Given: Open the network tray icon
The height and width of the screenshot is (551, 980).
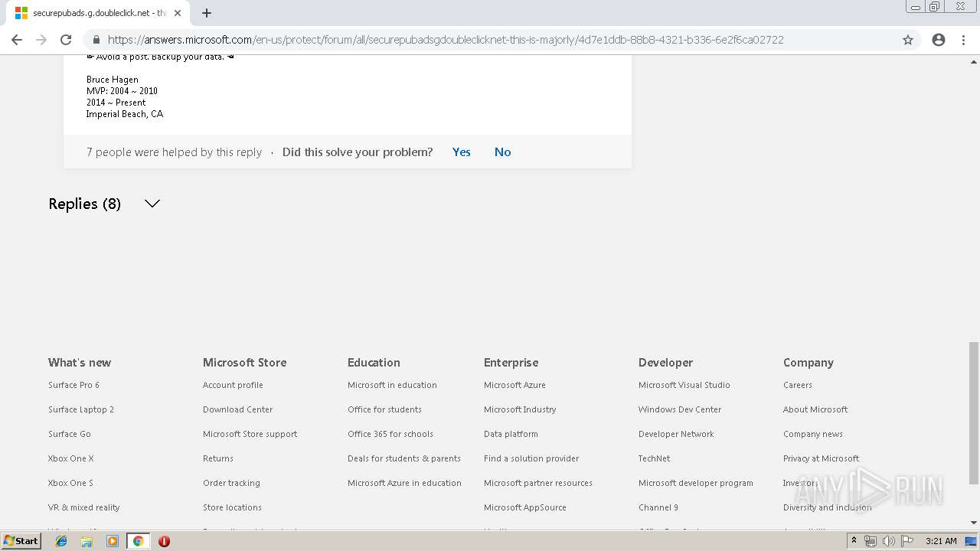Looking at the screenshot, I should [x=871, y=541].
